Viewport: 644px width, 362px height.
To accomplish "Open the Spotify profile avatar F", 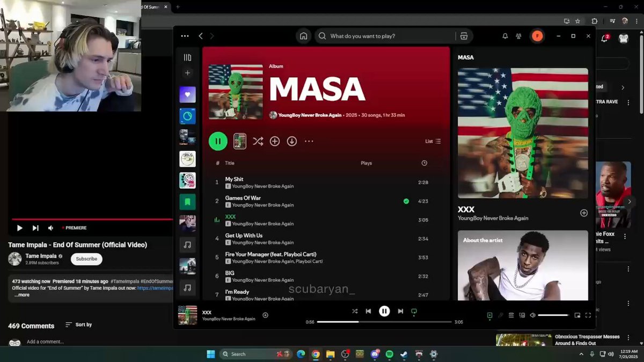I will pyautogui.click(x=537, y=36).
